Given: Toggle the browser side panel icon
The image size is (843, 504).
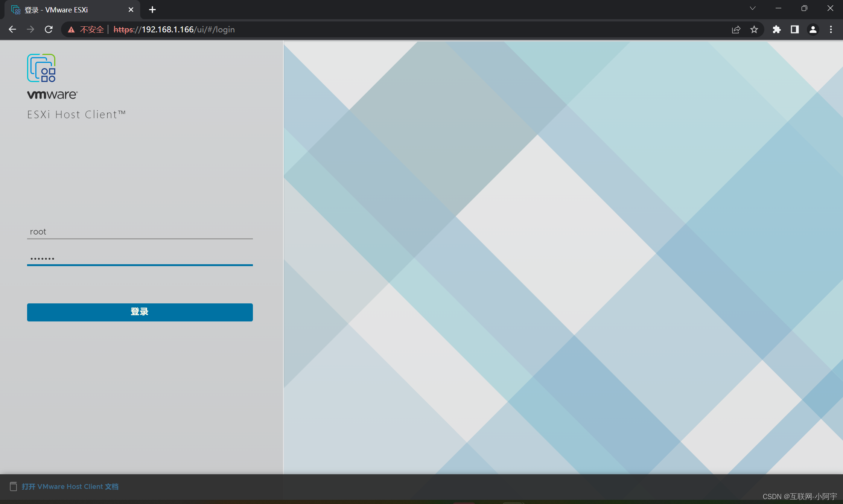Looking at the screenshot, I should click(x=794, y=29).
